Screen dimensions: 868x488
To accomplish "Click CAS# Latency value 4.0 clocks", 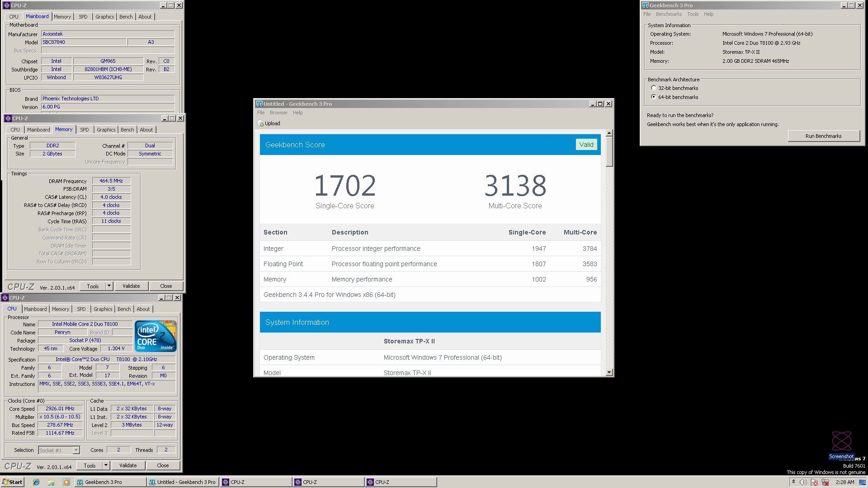I will click(x=111, y=197).
